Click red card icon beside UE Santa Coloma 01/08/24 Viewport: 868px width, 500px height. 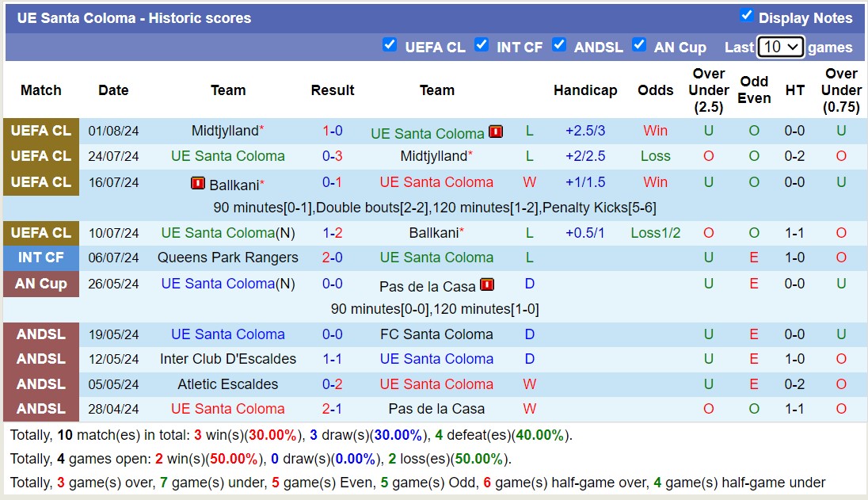(496, 132)
